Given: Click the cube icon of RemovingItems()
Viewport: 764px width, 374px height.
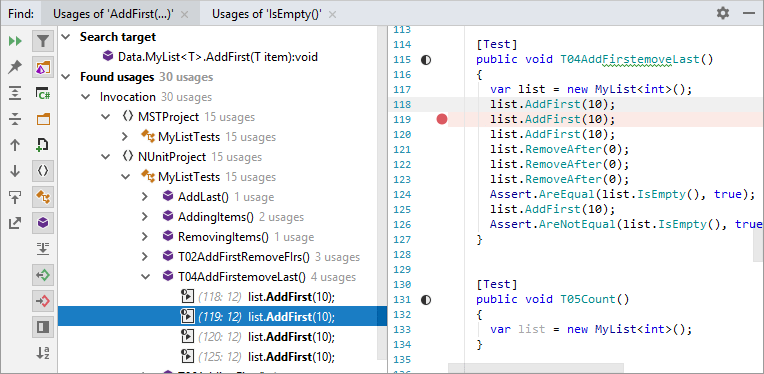Looking at the screenshot, I should pos(168,237).
